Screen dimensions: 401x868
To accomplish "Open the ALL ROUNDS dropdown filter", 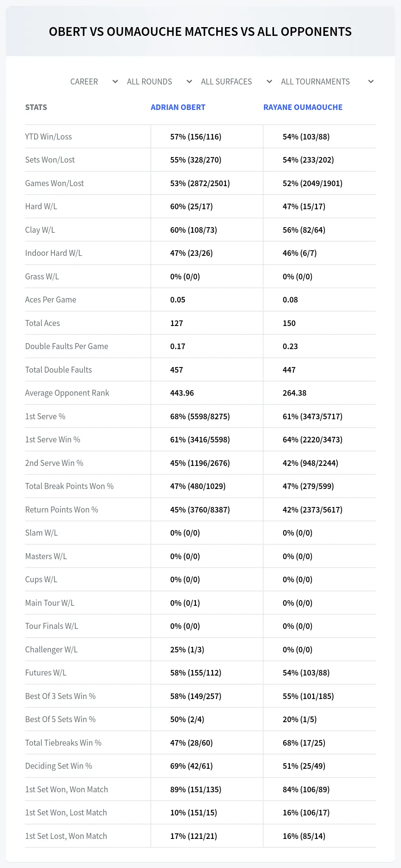I will [159, 82].
